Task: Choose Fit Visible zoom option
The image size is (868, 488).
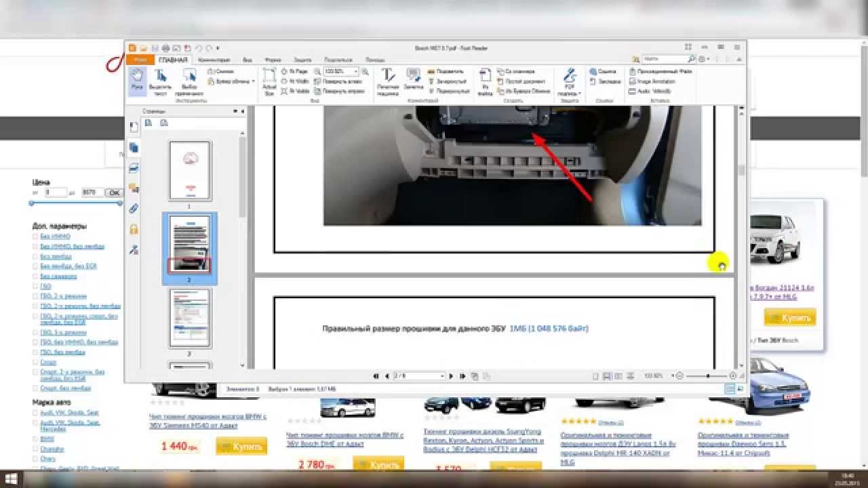Action: click(x=296, y=90)
